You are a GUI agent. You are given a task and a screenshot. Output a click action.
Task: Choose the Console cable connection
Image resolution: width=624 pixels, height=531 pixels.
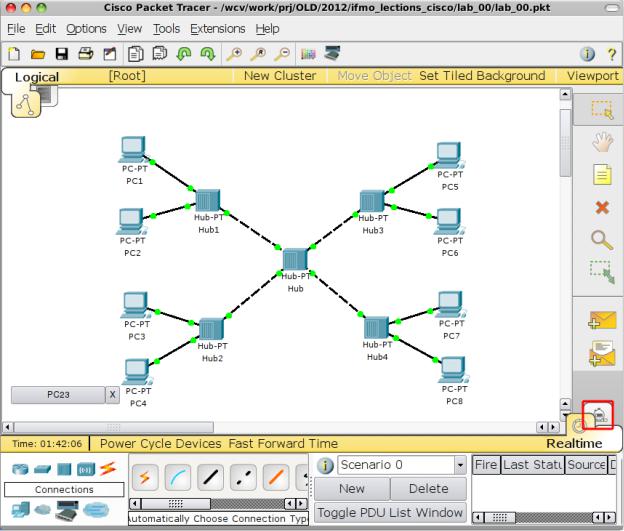coord(178,477)
